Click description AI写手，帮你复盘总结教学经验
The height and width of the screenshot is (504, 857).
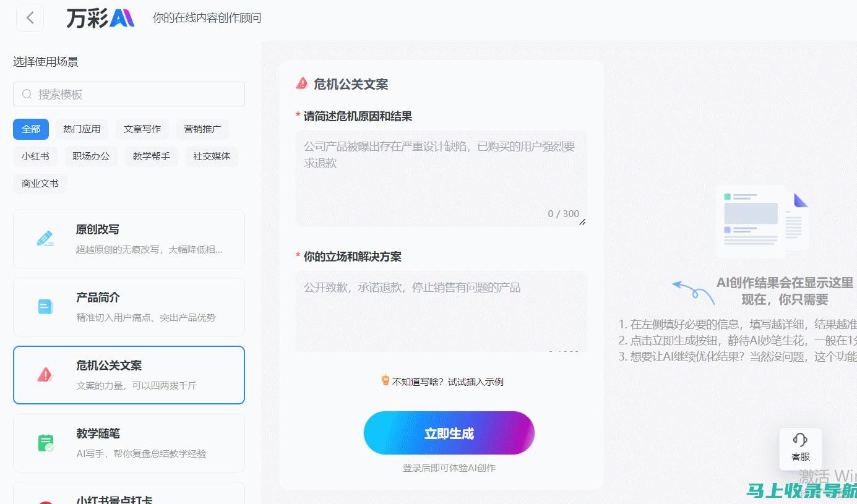click(x=141, y=453)
